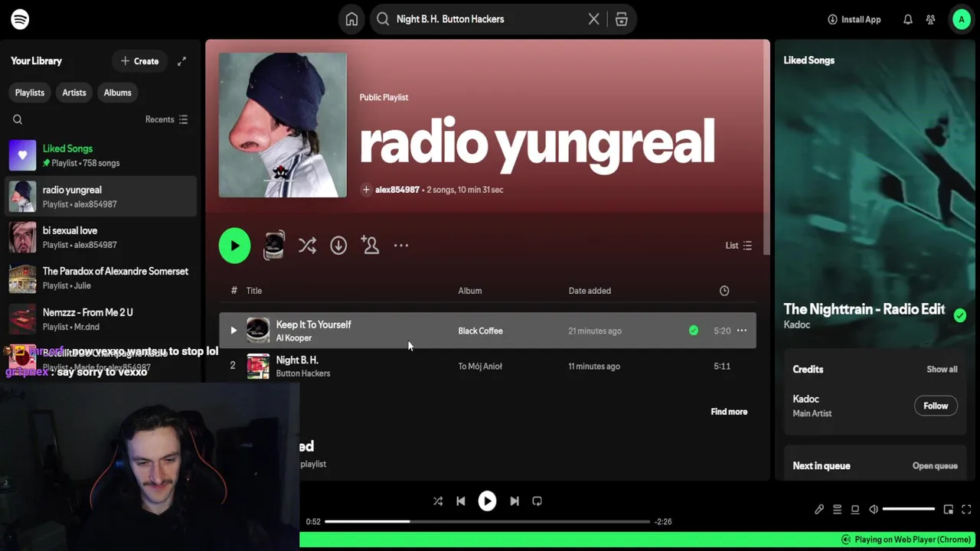Skip to next track
The width and height of the screenshot is (980, 551).
click(x=514, y=501)
